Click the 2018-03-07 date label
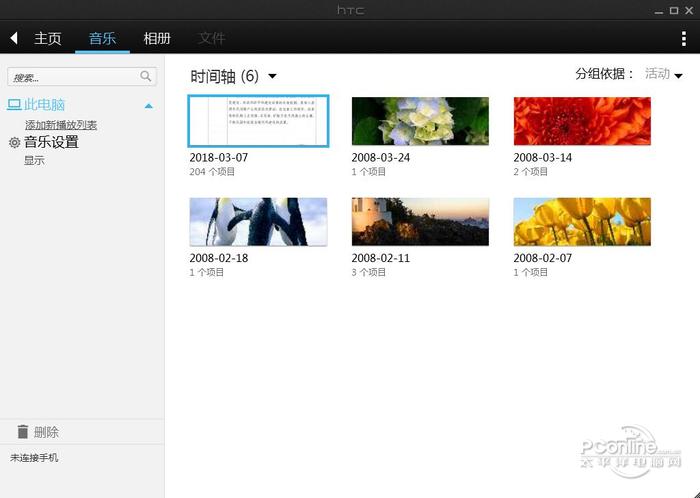Image resolution: width=700 pixels, height=498 pixels. click(x=219, y=158)
